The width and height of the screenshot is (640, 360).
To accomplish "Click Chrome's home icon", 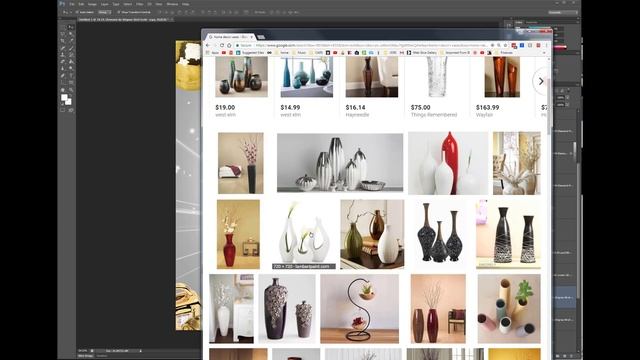I will click(x=229, y=45).
